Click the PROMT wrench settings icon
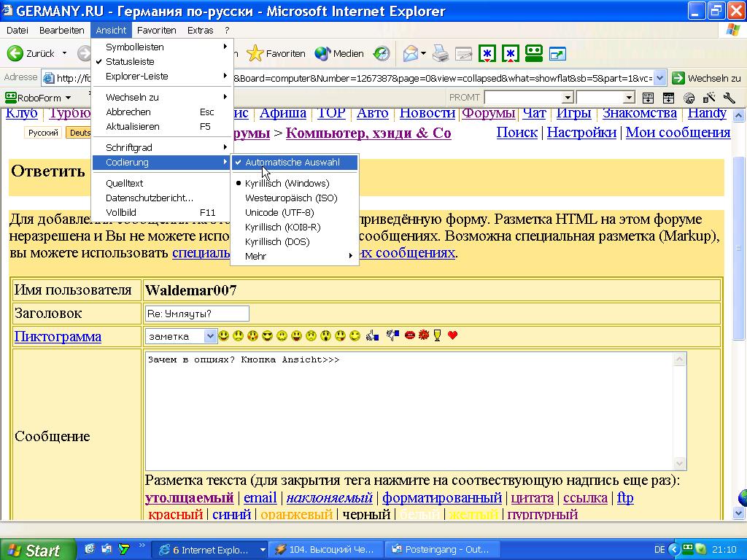The height and width of the screenshot is (560, 747). [729, 98]
